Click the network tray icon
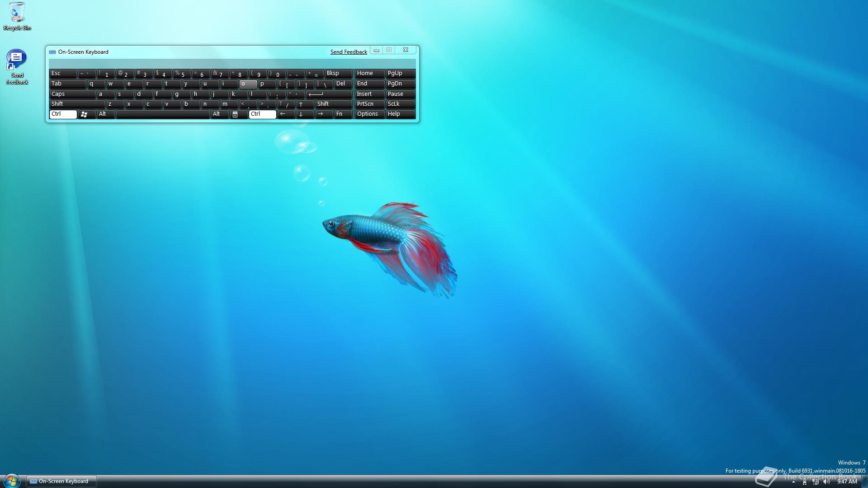This screenshot has height=488, width=868. pyautogui.click(x=815, y=482)
